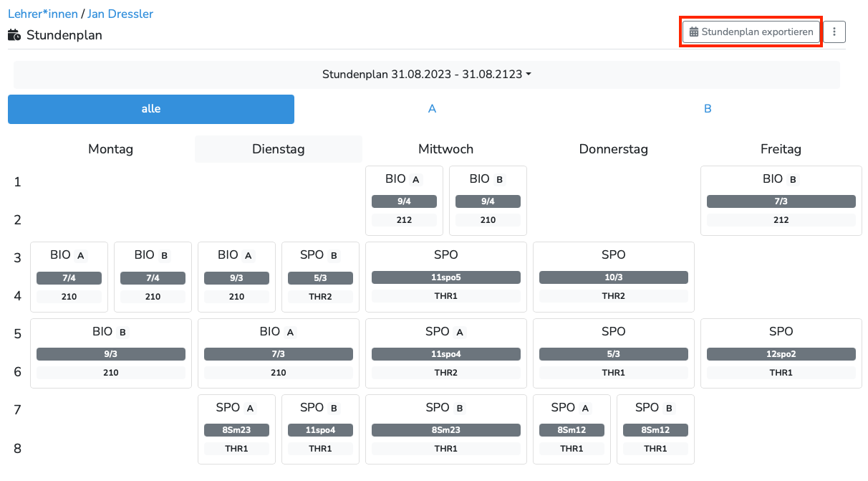Expand the Stundenplan 31.08.2023 date range dropdown
This screenshot has height=481, width=868.
pos(426,75)
